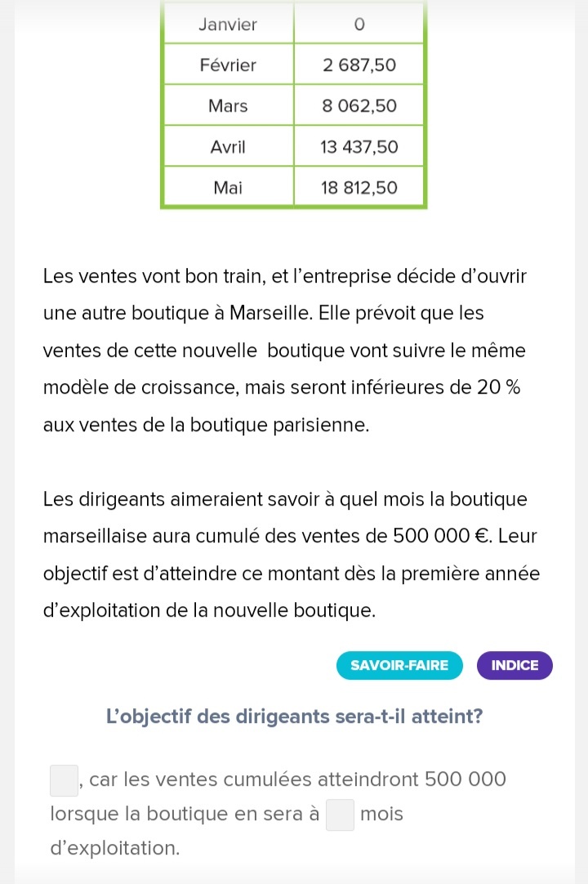This screenshot has width=588, height=884.
Task: Select the Avril row label
Action: coord(228,147)
